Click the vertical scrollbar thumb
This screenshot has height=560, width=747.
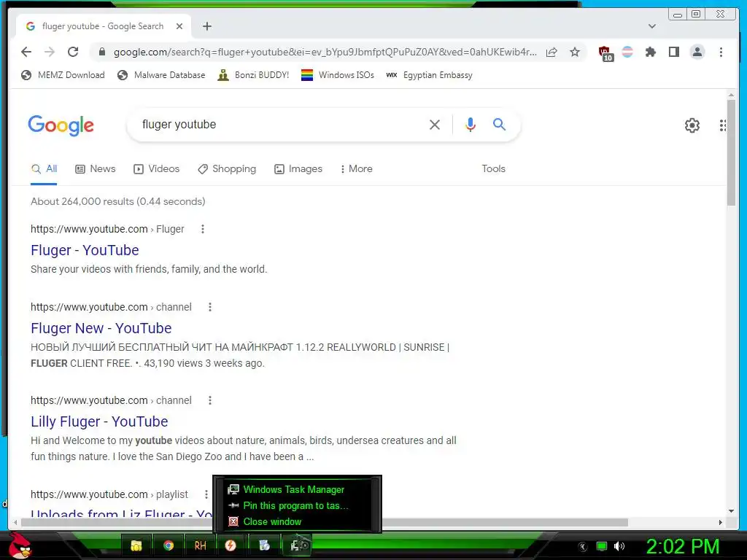pos(731,153)
